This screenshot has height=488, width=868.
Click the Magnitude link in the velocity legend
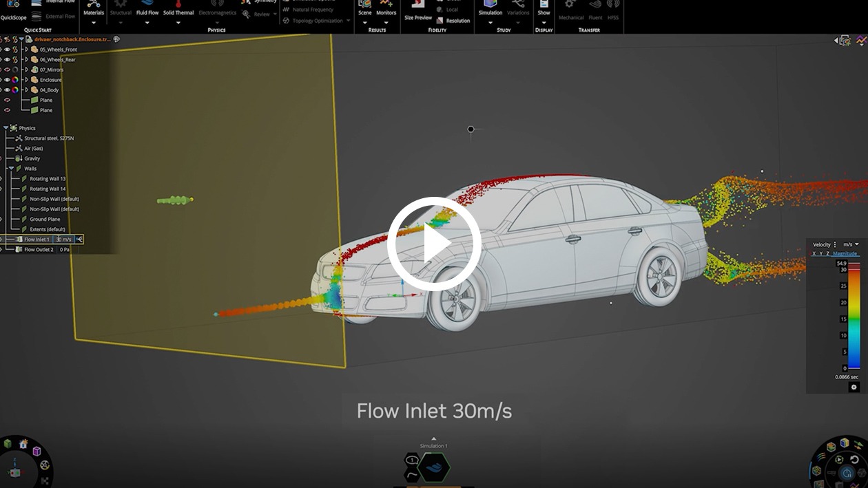[x=843, y=255]
